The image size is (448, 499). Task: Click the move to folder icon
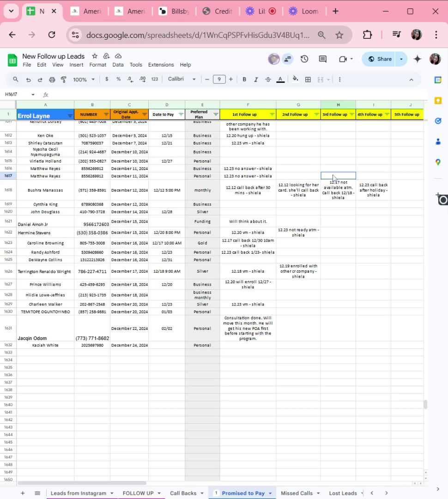(x=106, y=56)
